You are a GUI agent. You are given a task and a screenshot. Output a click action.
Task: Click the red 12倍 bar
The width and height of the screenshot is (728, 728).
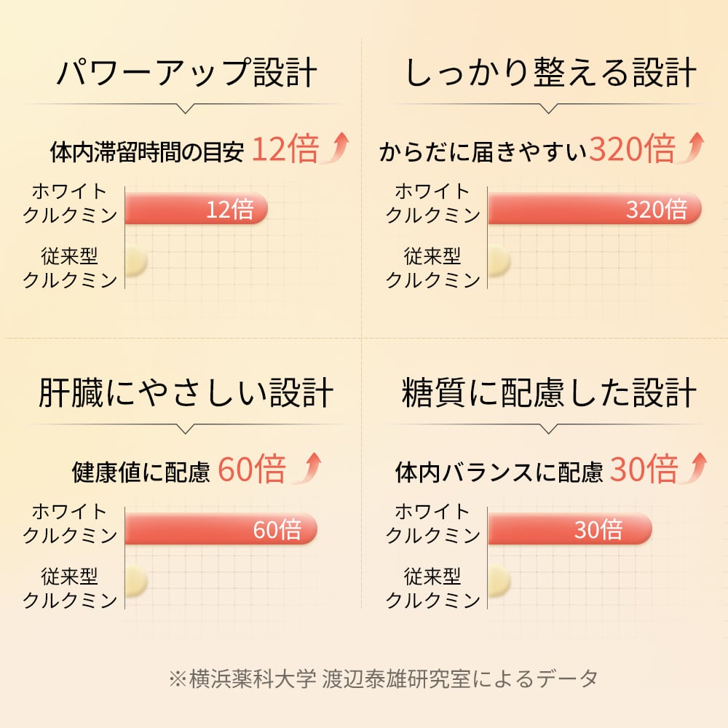point(196,210)
